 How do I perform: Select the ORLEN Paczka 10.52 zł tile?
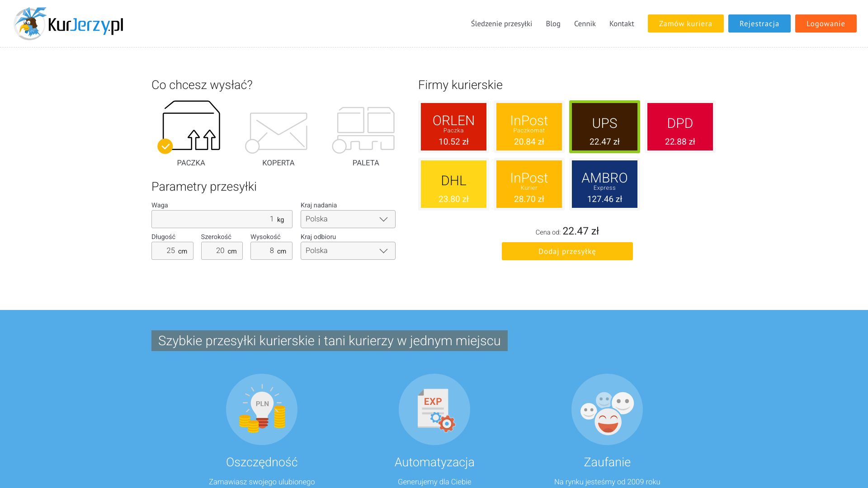click(453, 127)
